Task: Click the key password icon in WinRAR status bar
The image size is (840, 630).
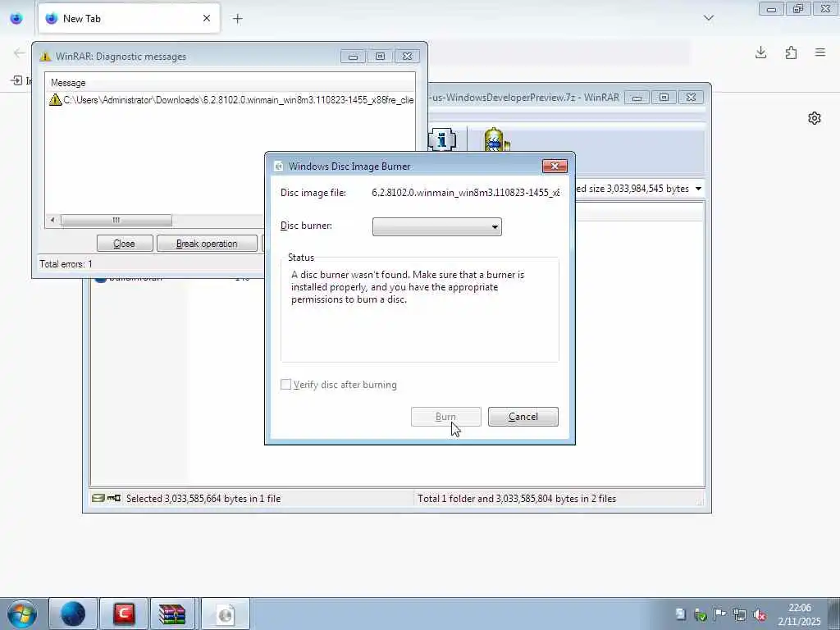Action: (x=114, y=498)
